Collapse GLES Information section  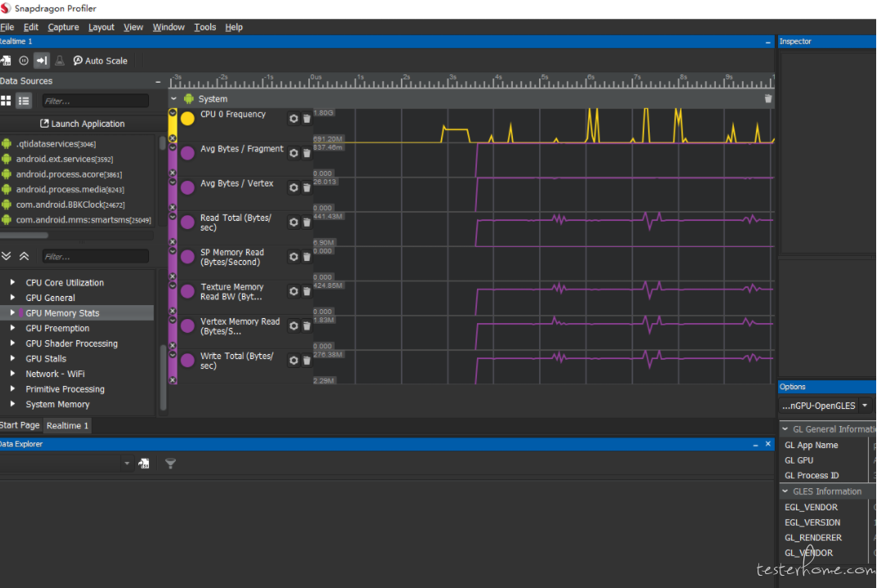tap(785, 491)
